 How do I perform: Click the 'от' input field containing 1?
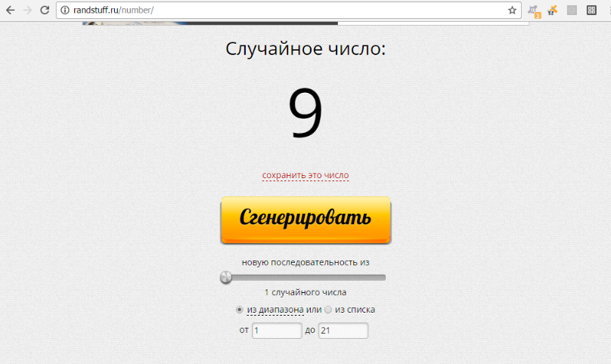(x=277, y=331)
